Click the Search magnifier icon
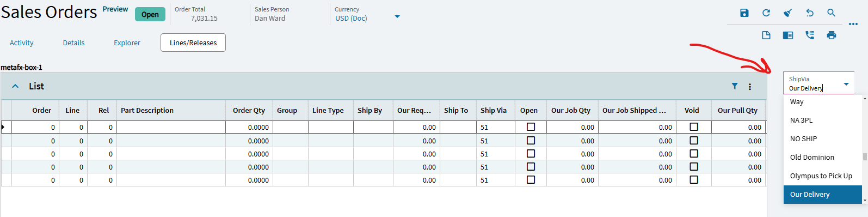The height and width of the screenshot is (217, 868). (x=831, y=13)
